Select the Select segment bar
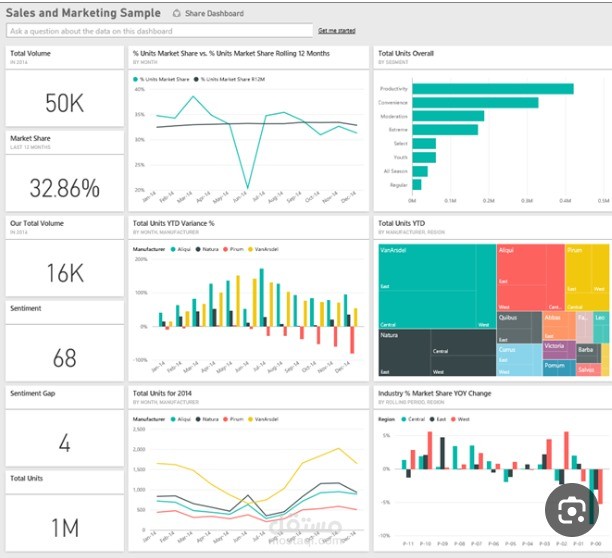 pyautogui.click(x=424, y=144)
